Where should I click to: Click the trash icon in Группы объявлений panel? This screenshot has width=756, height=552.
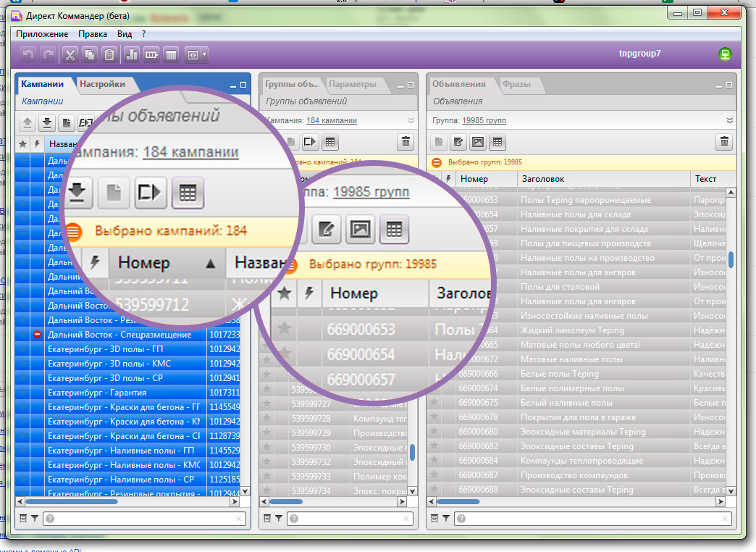(x=406, y=142)
